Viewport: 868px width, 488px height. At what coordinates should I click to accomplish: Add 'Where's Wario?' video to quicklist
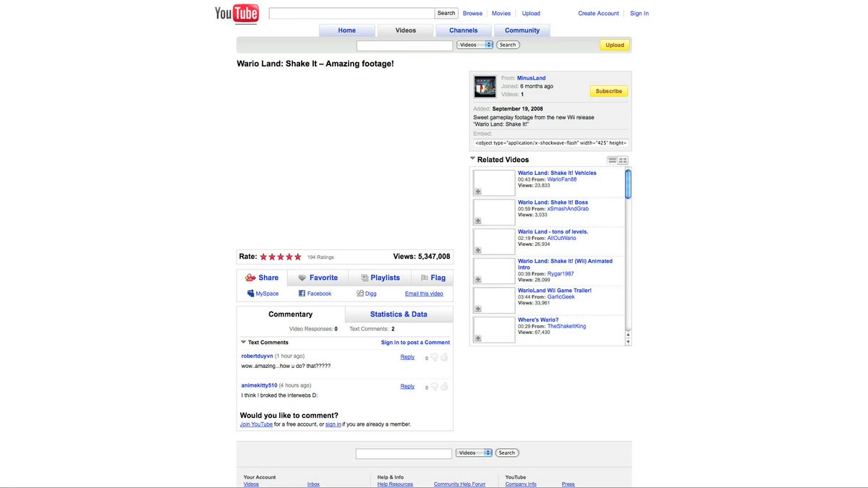478,338
